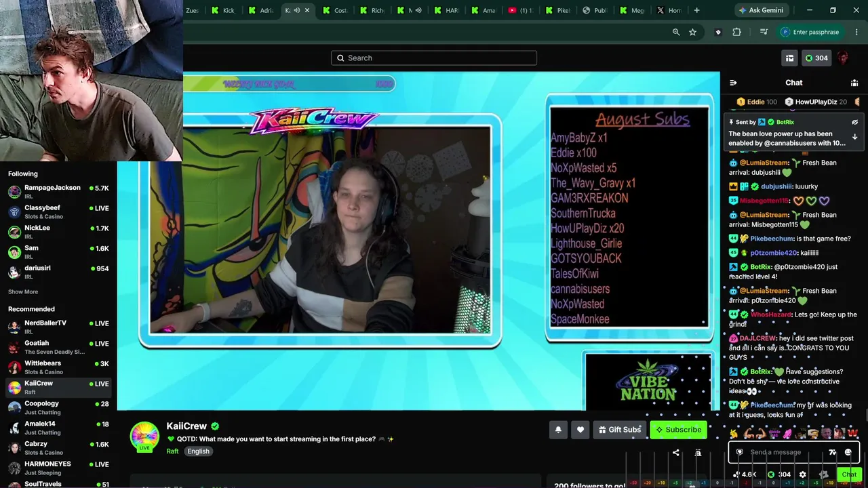Open the Chrome extensions puzzle icon
This screenshot has width=868, height=488.
coord(736,32)
